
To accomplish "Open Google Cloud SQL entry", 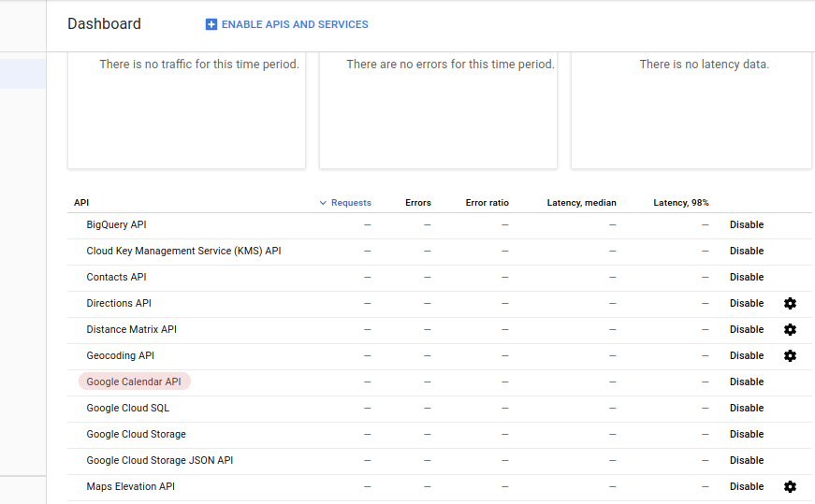I will pyautogui.click(x=128, y=409).
